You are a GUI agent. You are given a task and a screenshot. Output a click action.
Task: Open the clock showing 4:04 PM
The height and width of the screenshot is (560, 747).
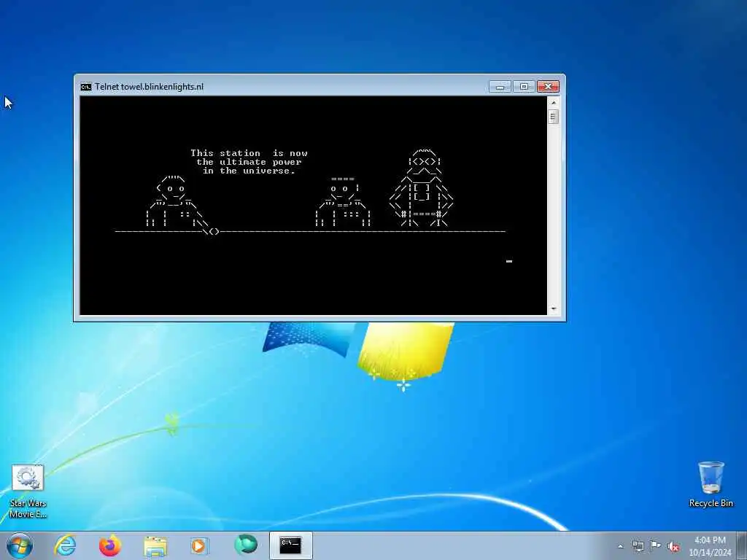710,546
